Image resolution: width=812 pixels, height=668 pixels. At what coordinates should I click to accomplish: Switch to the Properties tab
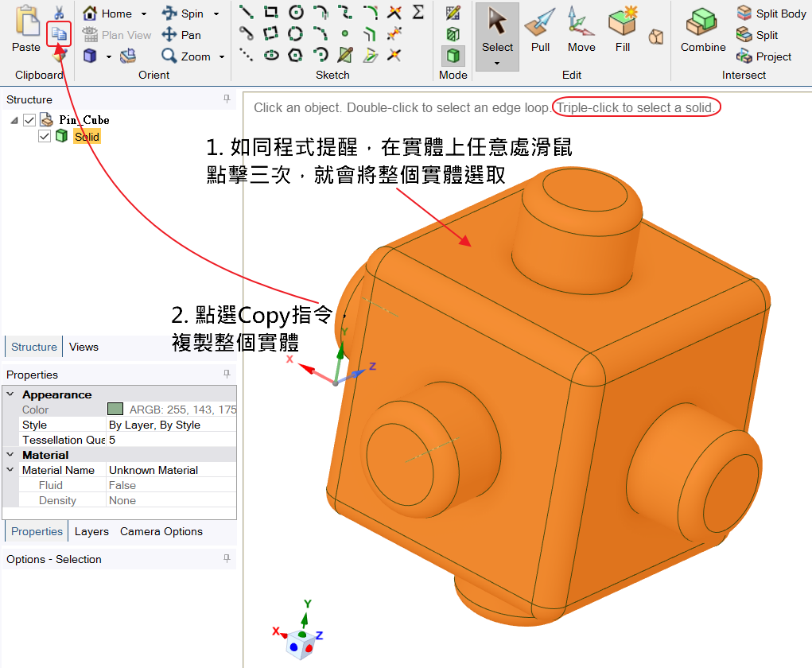37,532
